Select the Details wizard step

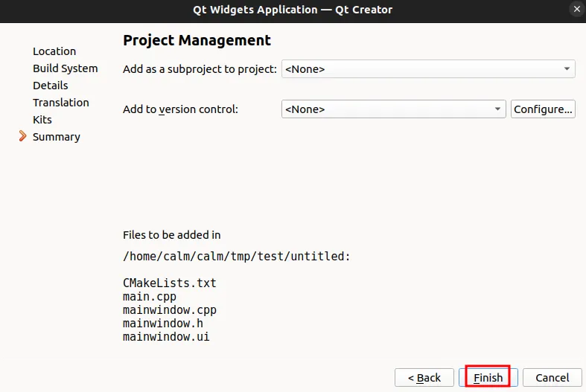[50, 86]
